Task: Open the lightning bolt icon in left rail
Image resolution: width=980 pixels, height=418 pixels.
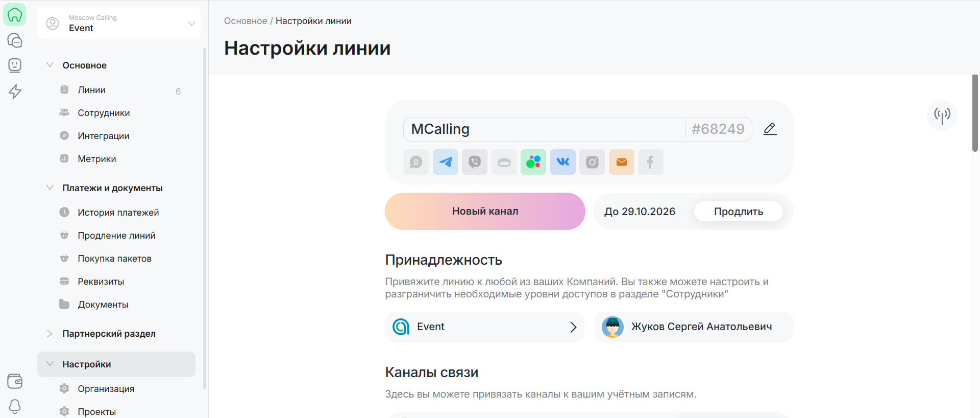Action: tap(15, 91)
